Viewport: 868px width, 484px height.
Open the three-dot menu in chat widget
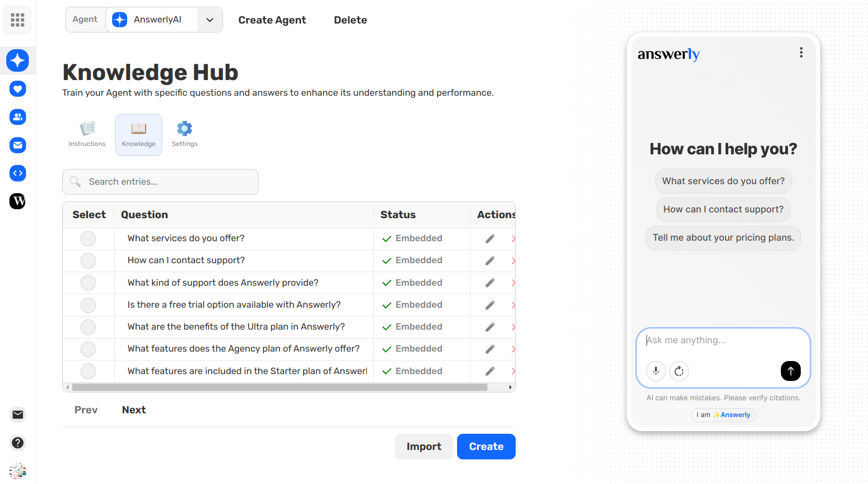800,52
